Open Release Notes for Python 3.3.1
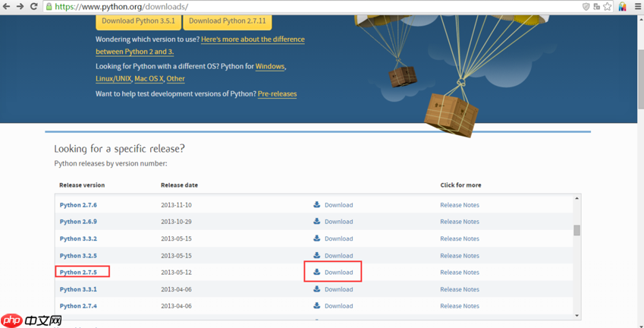The height and width of the screenshot is (328, 644). tap(460, 289)
